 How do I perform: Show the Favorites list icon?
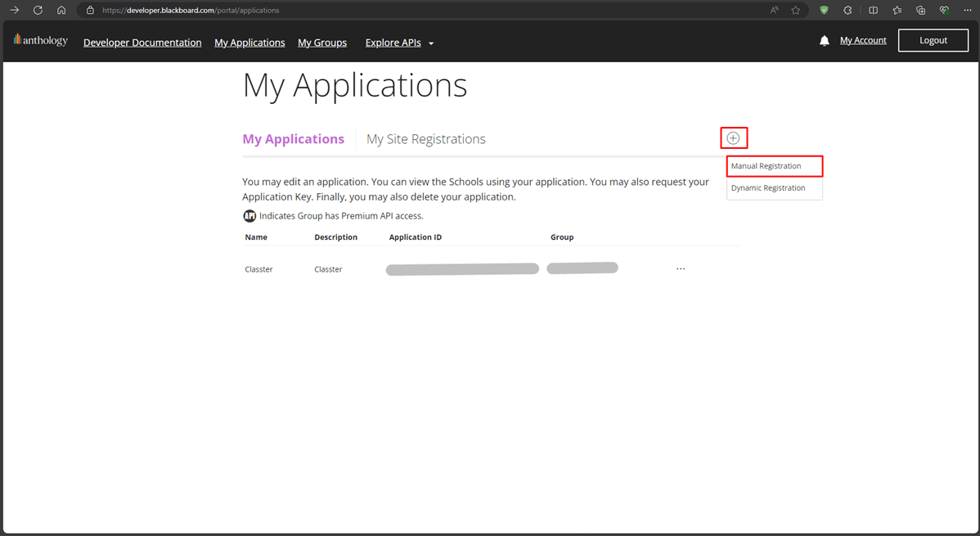tap(897, 10)
